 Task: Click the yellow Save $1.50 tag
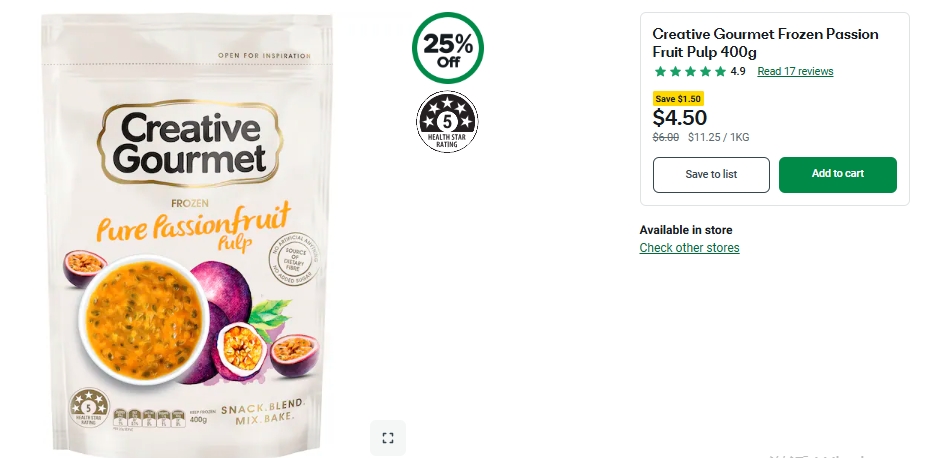pyautogui.click(x=678, y=99)
